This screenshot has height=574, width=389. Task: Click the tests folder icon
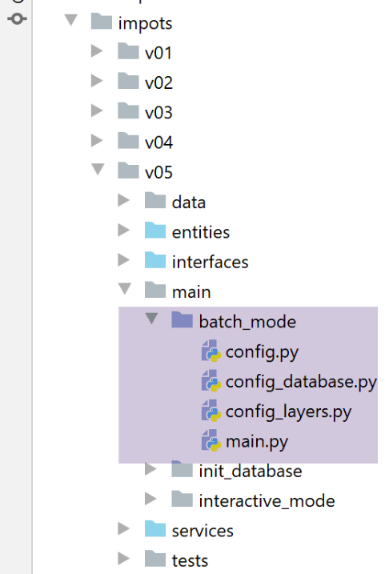click(156, 559)
